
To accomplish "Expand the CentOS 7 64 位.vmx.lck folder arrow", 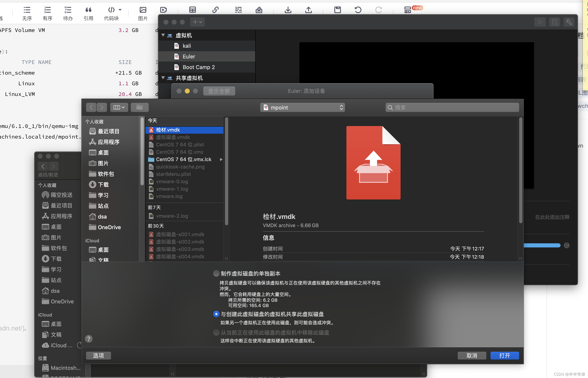I will 221,159.
